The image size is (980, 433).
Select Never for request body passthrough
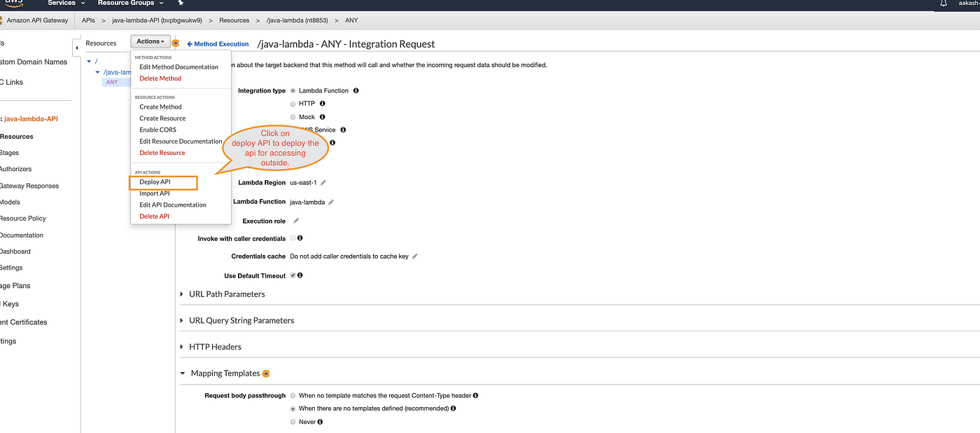point(293,421)
